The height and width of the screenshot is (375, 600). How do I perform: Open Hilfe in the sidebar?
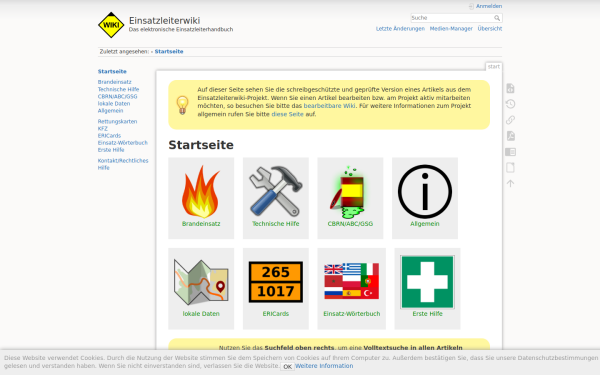(103, 168)
